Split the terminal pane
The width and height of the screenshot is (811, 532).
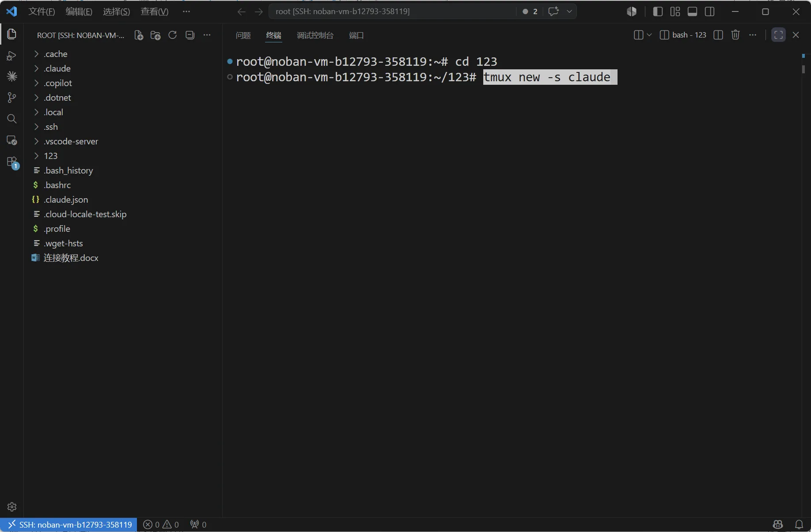point(718,35)
